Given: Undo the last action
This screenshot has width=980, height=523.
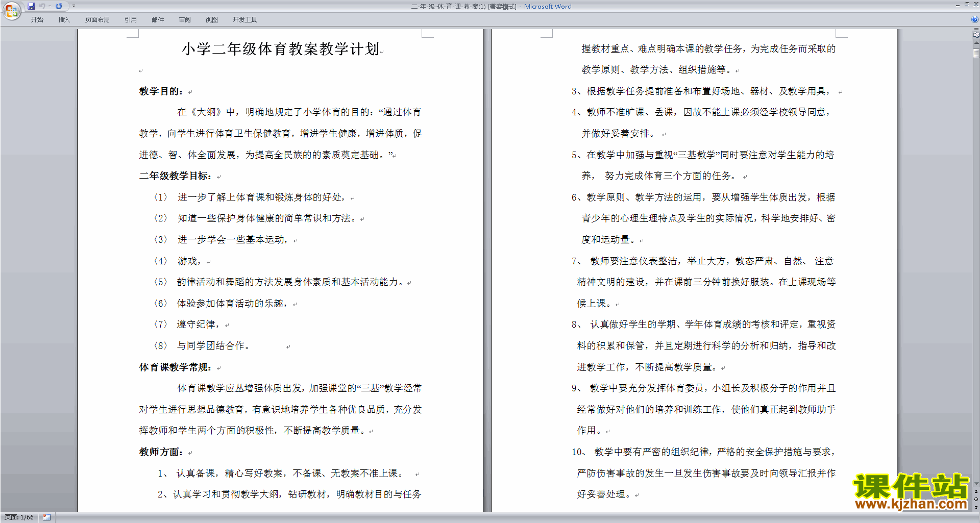Looking at the screenshot, I should (42, 6).
